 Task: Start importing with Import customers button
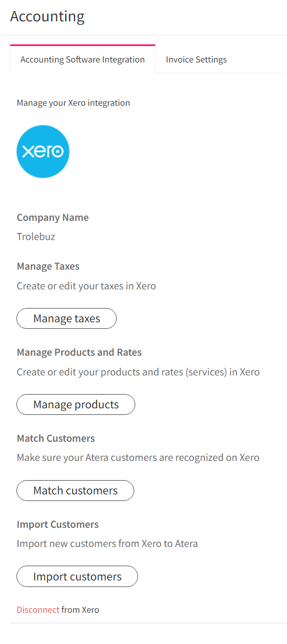point(77,577)
